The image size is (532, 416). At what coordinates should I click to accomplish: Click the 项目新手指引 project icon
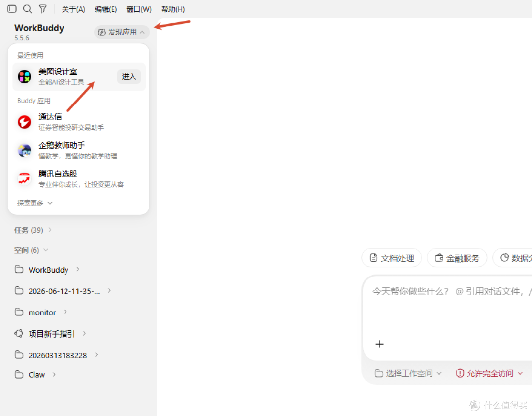(x=19, y=334)
